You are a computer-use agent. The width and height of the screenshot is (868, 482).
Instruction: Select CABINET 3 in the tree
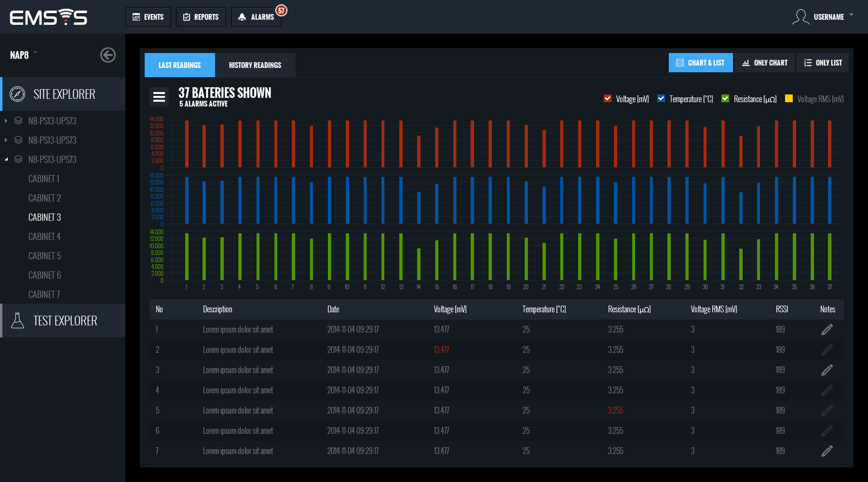(x=44, y=217)
